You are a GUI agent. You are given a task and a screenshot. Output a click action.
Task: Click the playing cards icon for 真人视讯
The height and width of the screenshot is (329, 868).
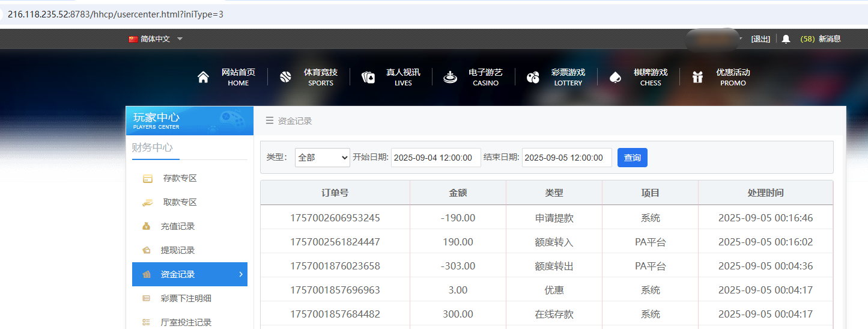[x=368, y=77]
